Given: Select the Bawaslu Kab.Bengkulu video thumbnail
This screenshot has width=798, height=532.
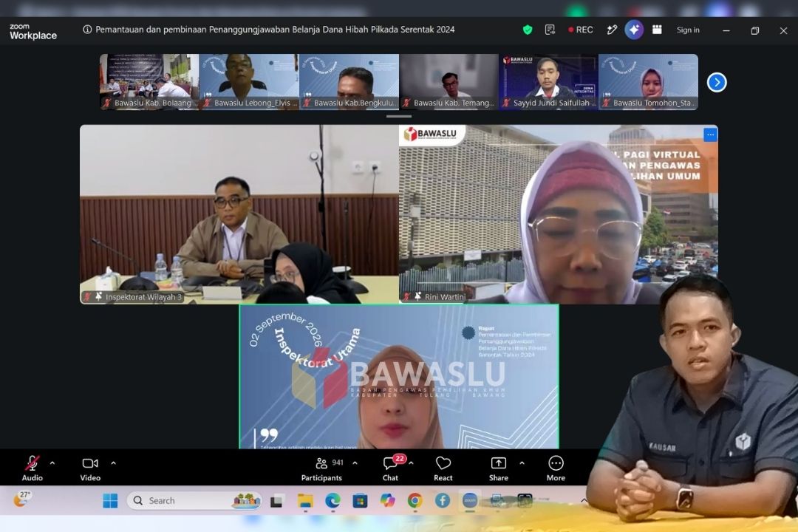Looking at the screenshot, I should [349, 81].
